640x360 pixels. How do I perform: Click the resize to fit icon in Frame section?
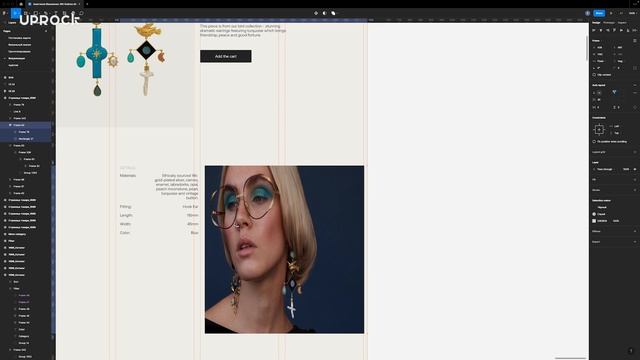[x=635, y=40]
